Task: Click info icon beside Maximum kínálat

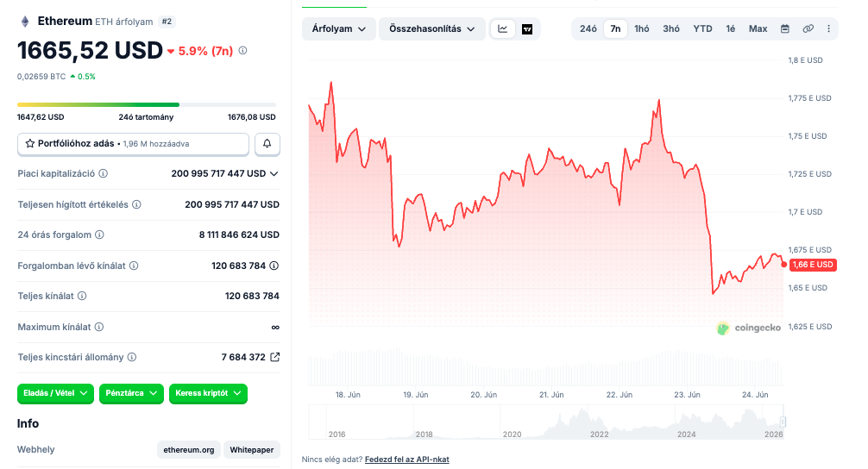Action: click(99, 327)
